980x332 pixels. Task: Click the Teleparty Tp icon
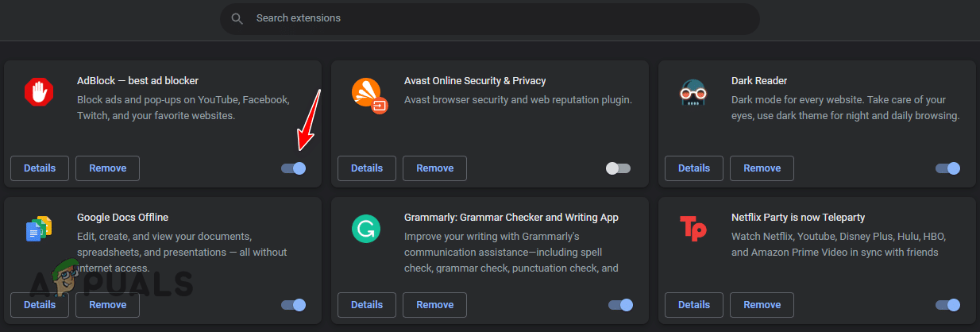pyautogui.click(x=693, y=229)
